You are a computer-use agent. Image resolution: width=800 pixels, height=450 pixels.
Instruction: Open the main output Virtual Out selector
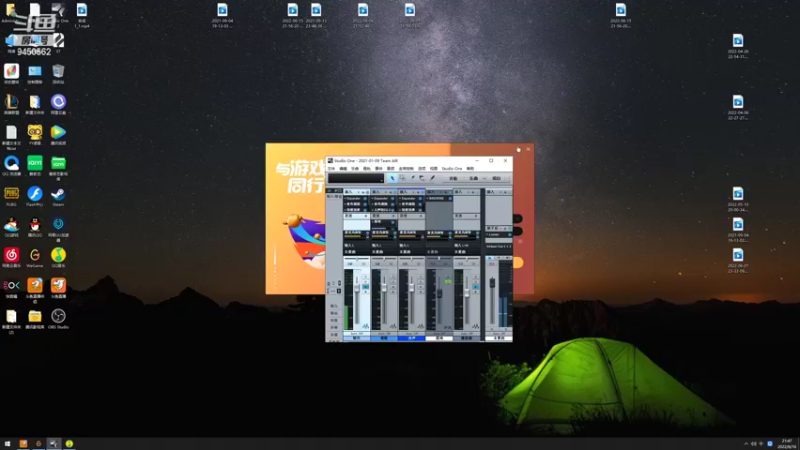point(498,246)
